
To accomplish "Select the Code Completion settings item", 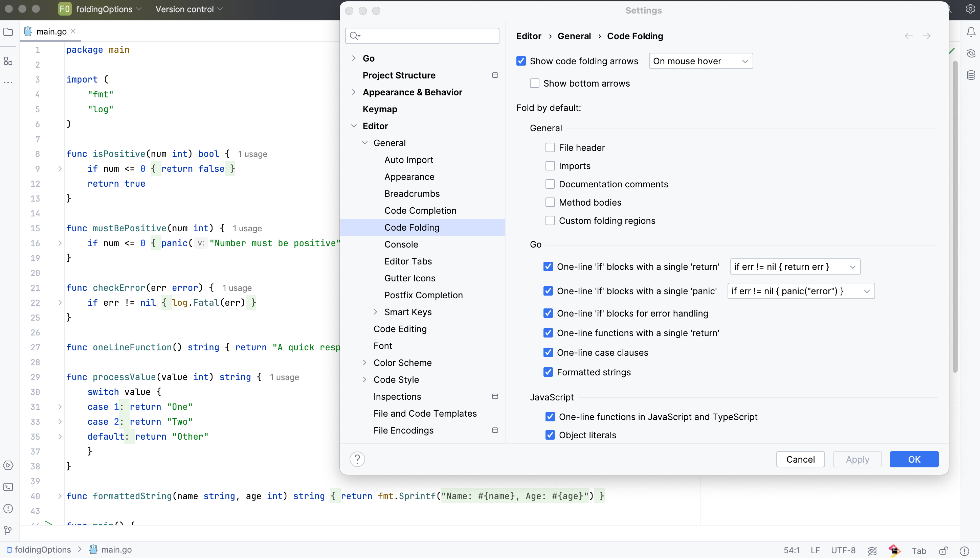I will click(x=420, y=210).
